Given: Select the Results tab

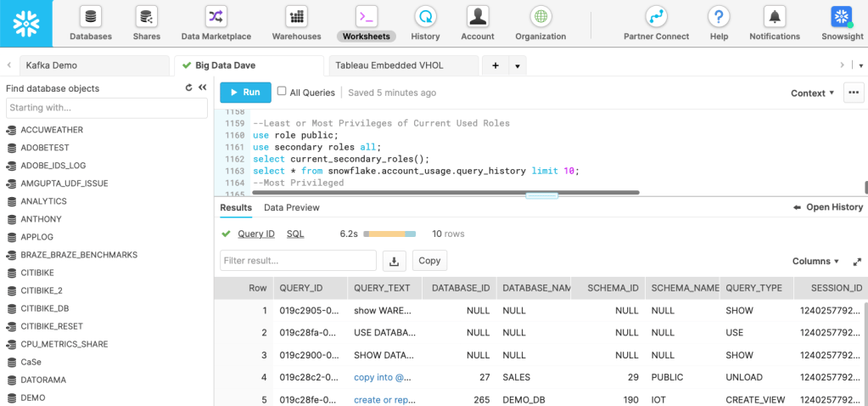Looking at the screenshot, I should (x=236, y=208).
